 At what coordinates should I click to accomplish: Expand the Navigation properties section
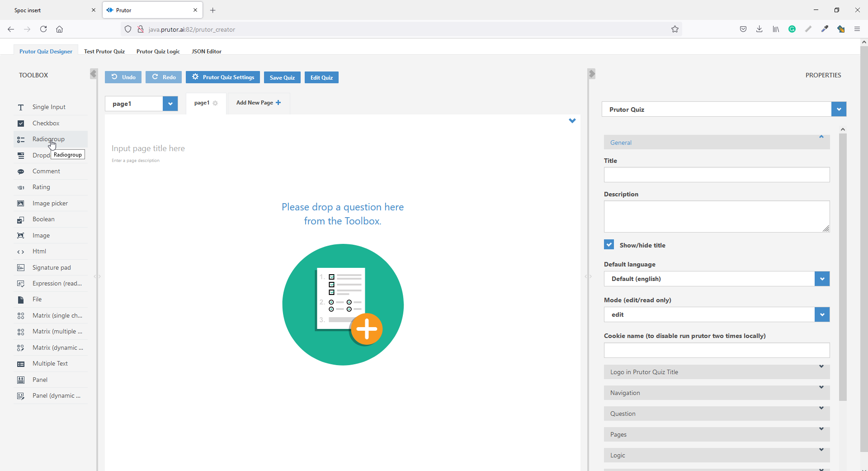[717, 393]
